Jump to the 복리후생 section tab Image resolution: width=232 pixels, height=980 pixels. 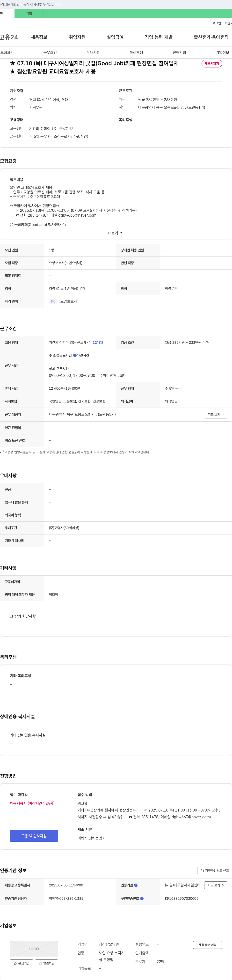coord(136,52)
